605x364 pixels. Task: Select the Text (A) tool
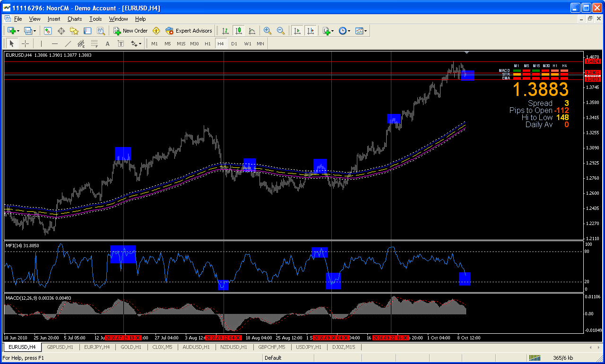coord(107,43)
